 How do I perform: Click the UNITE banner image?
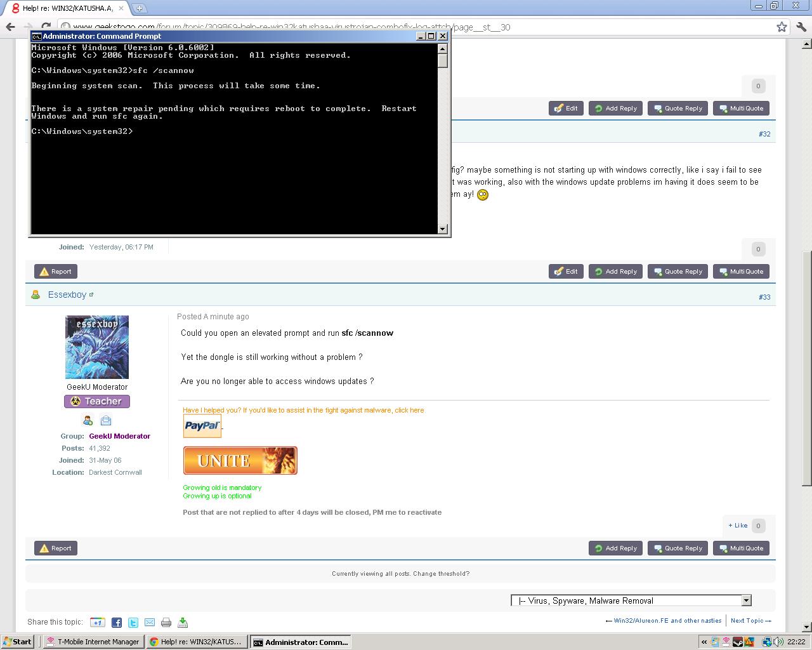click(x=240, y=460)
